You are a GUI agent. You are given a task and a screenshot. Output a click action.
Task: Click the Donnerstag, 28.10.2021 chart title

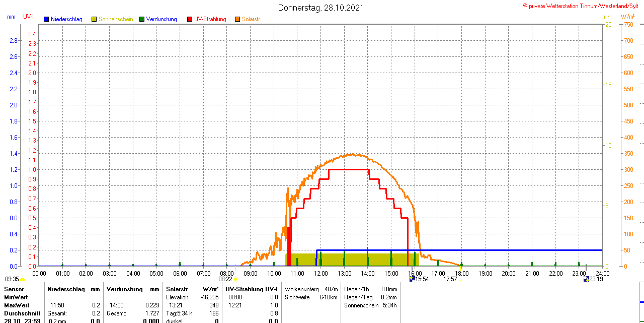pos(321,8)
